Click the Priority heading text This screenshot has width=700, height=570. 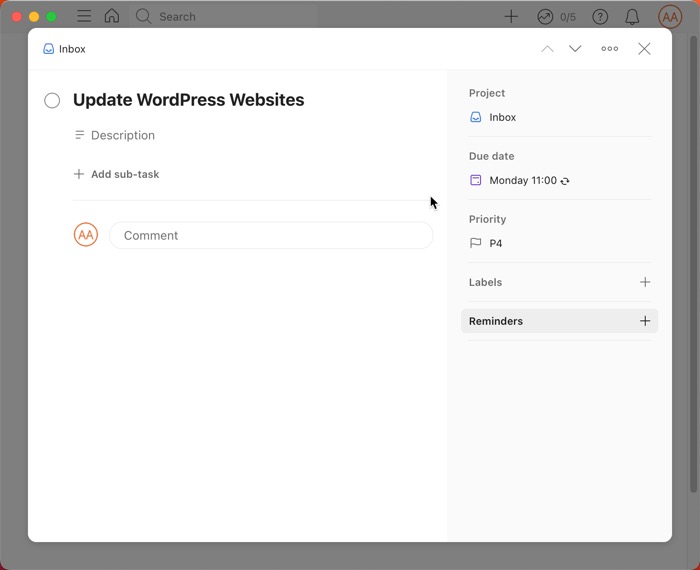click(488, 219)
